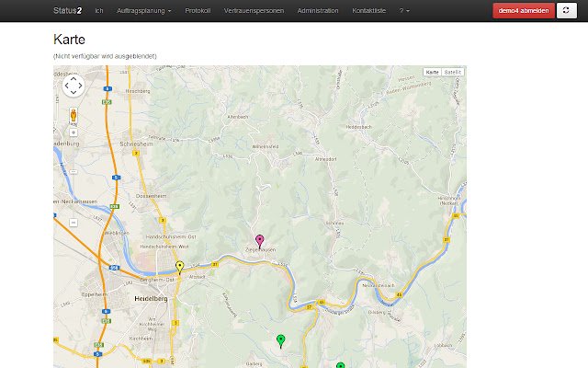Select the Karte map type button
The image size is (588, 368).
pos(432,72)
